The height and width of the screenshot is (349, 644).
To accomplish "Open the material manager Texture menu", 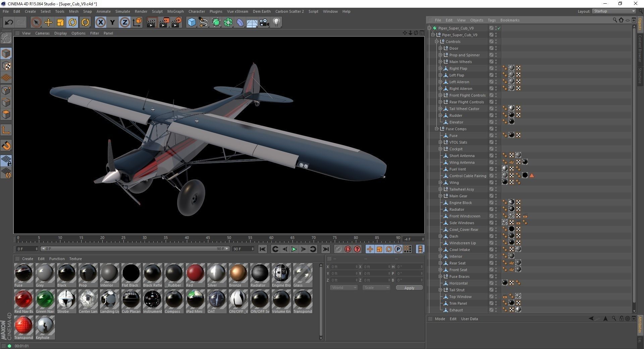I will (x=75, y=259).
